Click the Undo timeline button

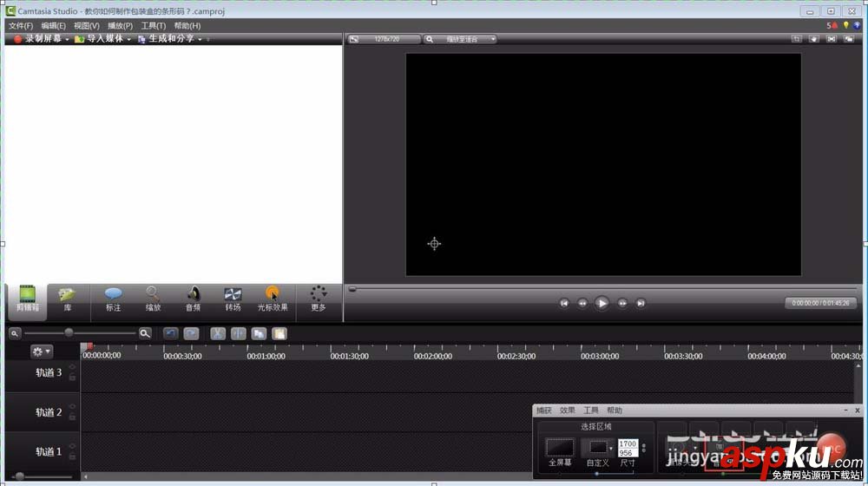pos(170,333)
